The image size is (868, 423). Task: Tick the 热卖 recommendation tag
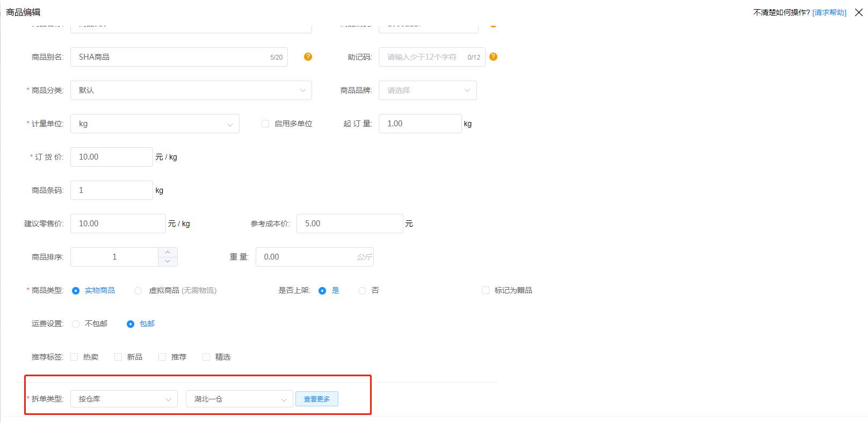click(x=75, y=357)
